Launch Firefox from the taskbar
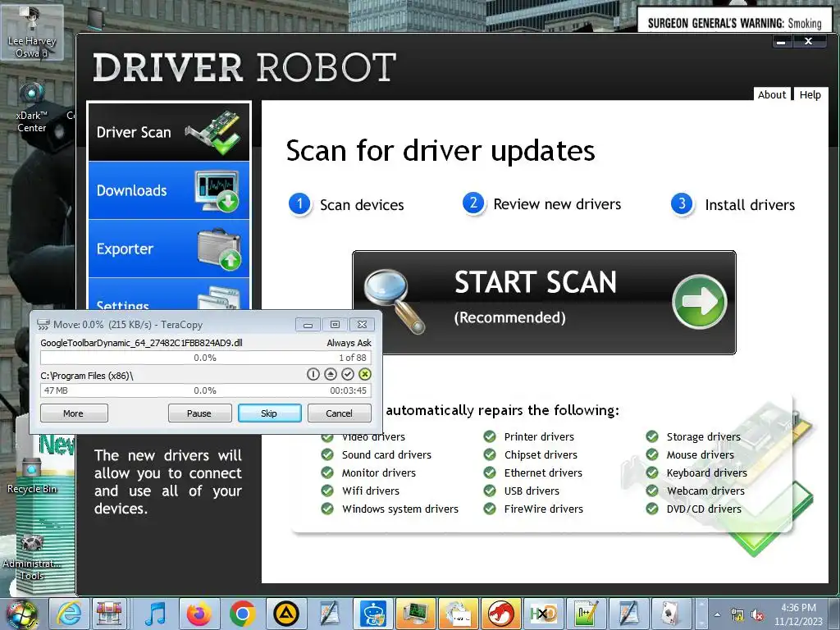 click(x=199, y=614)
